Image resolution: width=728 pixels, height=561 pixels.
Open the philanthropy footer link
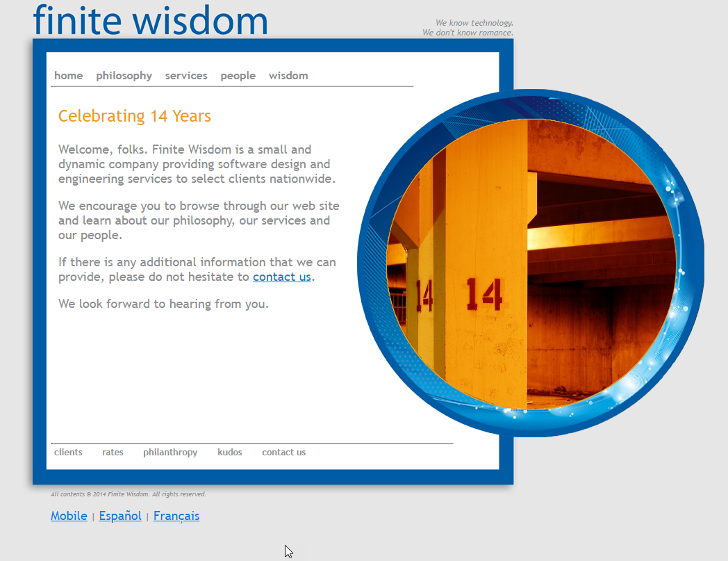click(x=170, y=453)
